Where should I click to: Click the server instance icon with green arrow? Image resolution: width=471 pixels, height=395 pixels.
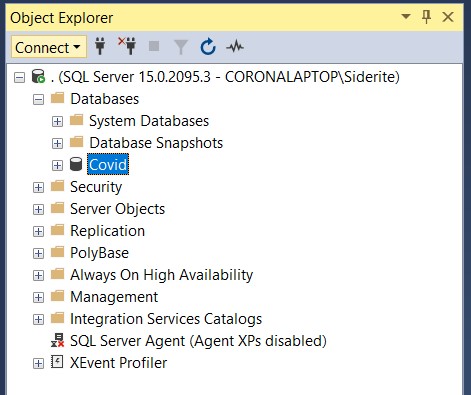click(38, 76)
